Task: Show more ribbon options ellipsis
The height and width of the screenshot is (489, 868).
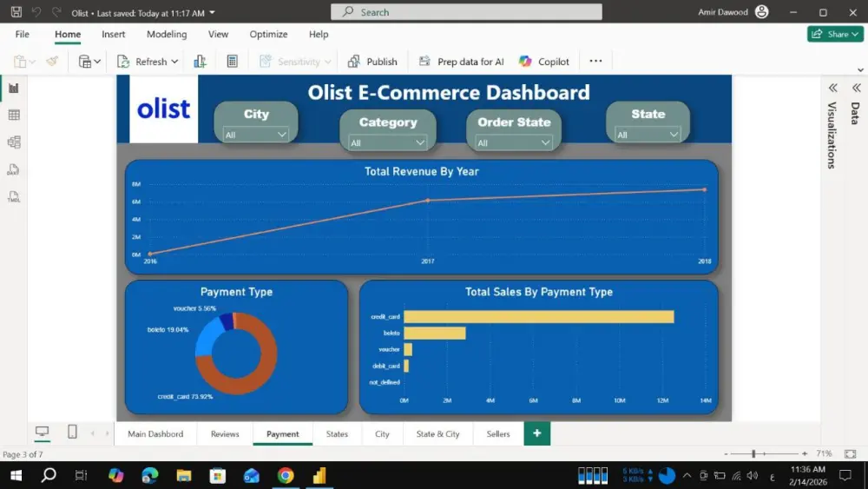Action: 595,61
